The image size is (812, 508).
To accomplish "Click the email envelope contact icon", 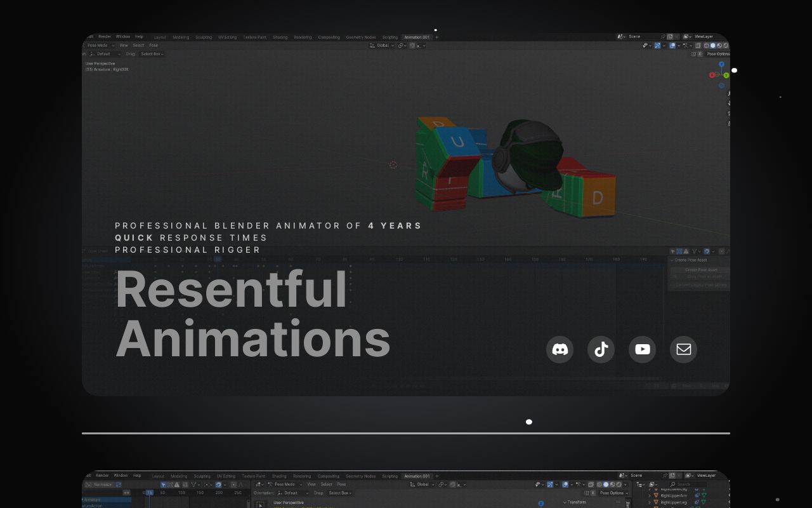I will pos(683,349).
